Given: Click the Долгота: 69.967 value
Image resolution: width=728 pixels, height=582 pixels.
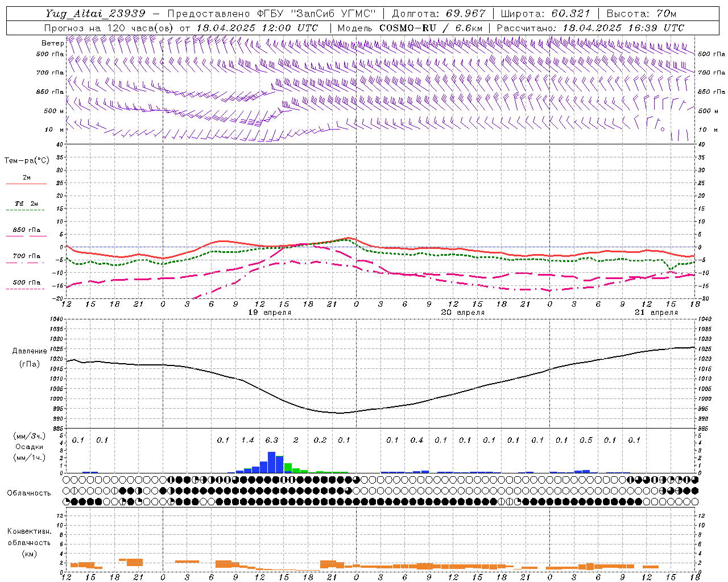Looking at the screenshot, I should click(x=439, y=14).
